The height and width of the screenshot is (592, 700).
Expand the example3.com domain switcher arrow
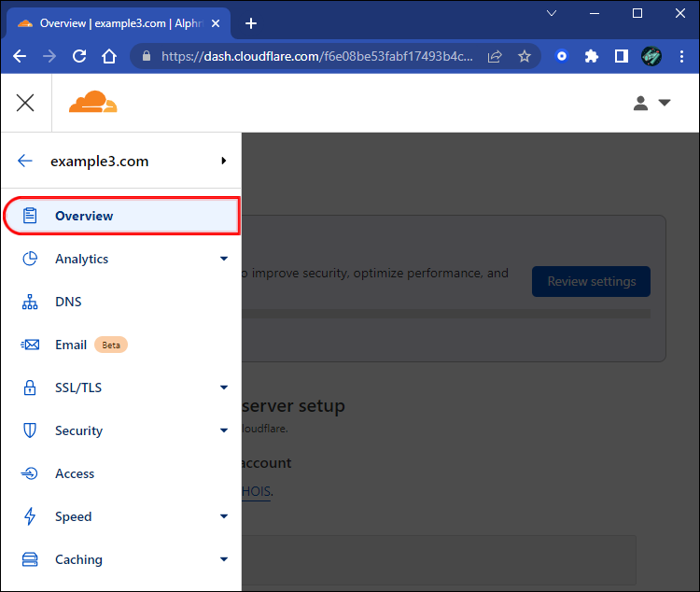coord(224,161)
